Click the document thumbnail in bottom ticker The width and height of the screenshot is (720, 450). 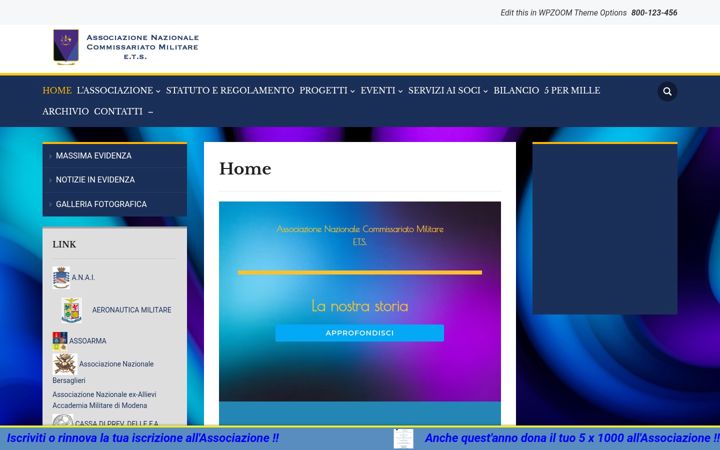pyautogui.click(x=403, y=439)
